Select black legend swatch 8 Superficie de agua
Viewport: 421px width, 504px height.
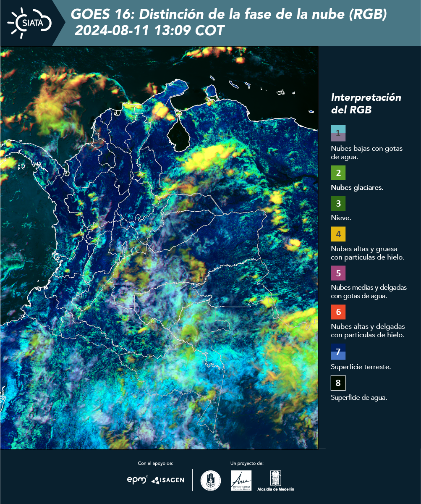[338, 383]
